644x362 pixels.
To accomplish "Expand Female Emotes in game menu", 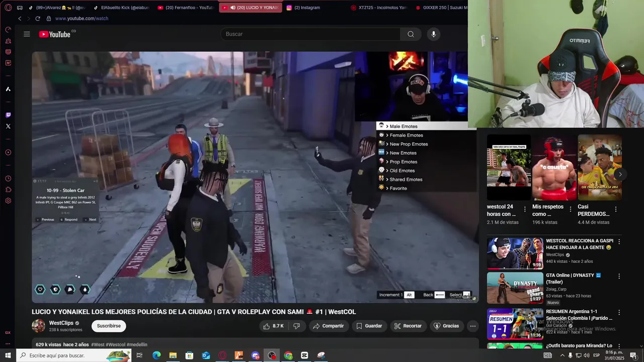I will [x=426, y=135].
